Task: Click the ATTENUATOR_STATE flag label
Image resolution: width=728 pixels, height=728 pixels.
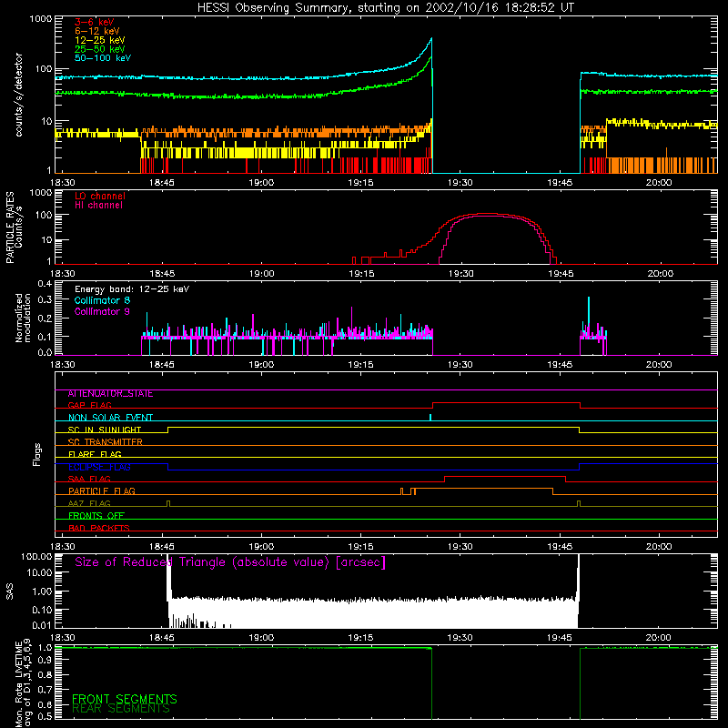Action: pos(110,394)
